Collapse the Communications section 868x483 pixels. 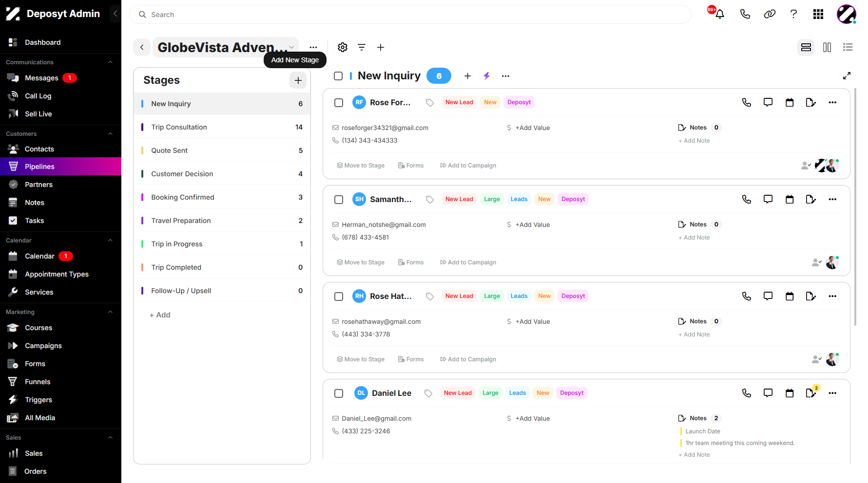(x=110, y=62)
